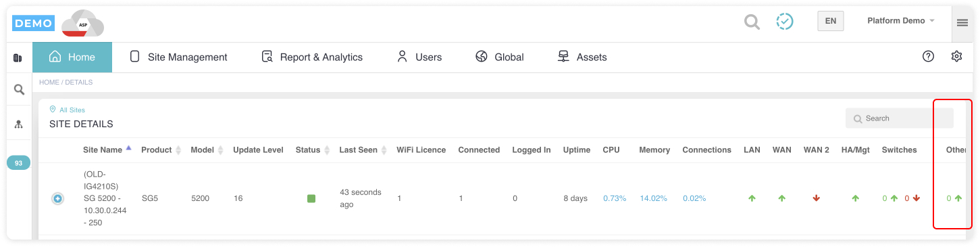The image size is (980, 247).
Task: Click the Switches green up arrow
Action: [894, 198]
